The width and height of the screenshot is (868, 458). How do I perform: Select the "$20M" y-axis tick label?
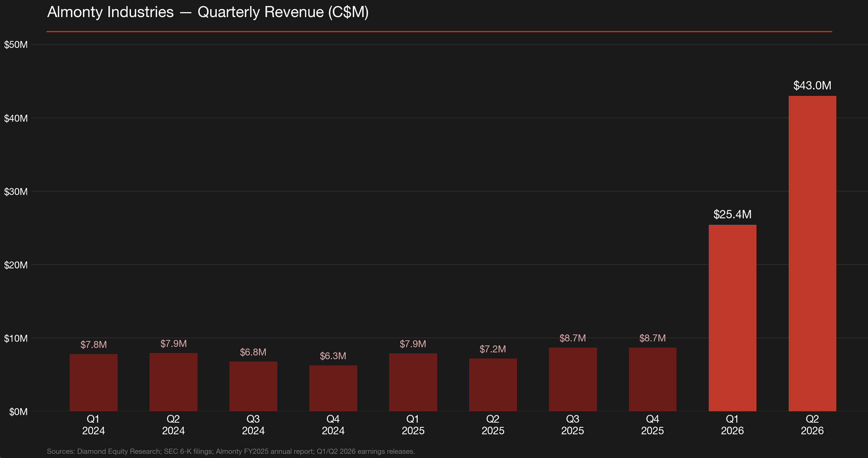tap(16, 265)
